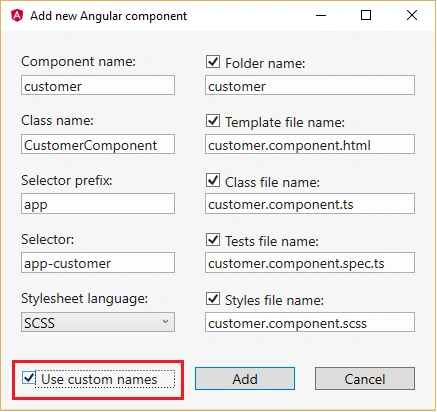The width and height of the screenshot is (437, 412).
Task: Focus the Component name input field
Action: point(98,85)
